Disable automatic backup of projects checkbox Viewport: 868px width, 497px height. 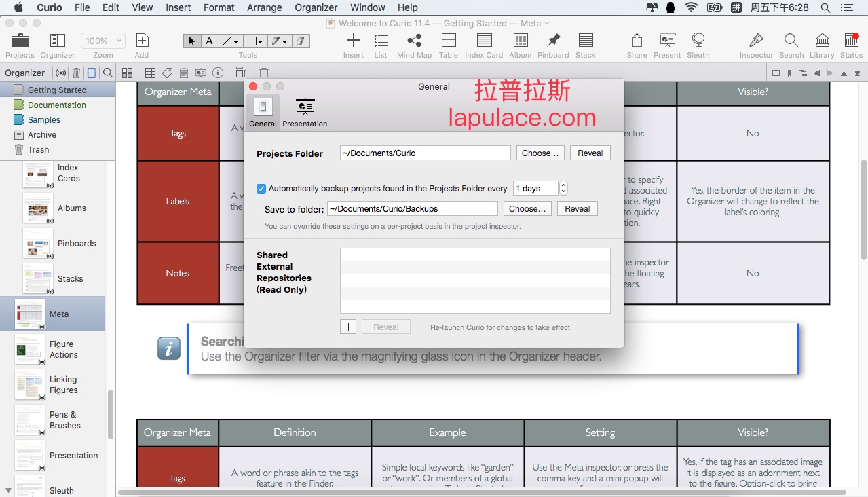coord(261,189)
